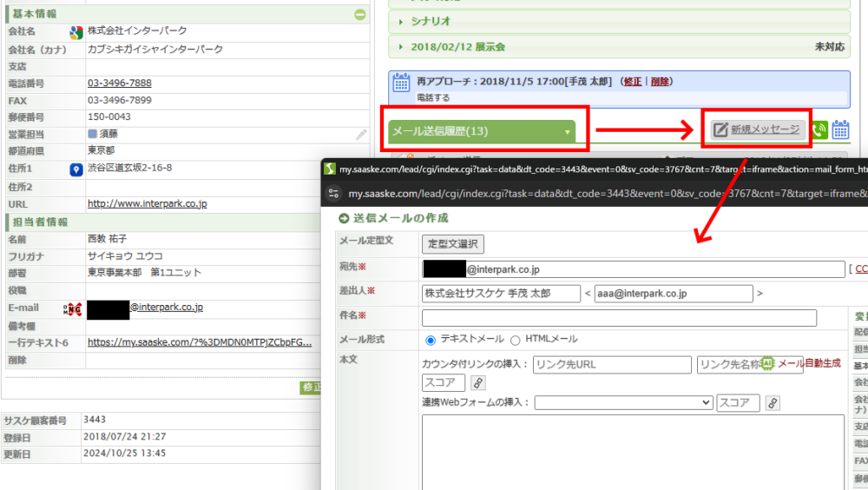Click the 修正 link in 再アプローチ reminder
The width and height of the screenshot is (868, 490).
(x=632, y=82)
